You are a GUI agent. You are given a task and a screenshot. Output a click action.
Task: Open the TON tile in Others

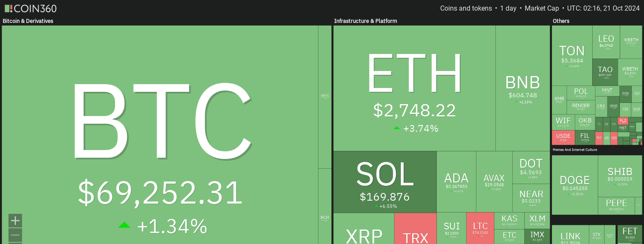tap(572, 55)
